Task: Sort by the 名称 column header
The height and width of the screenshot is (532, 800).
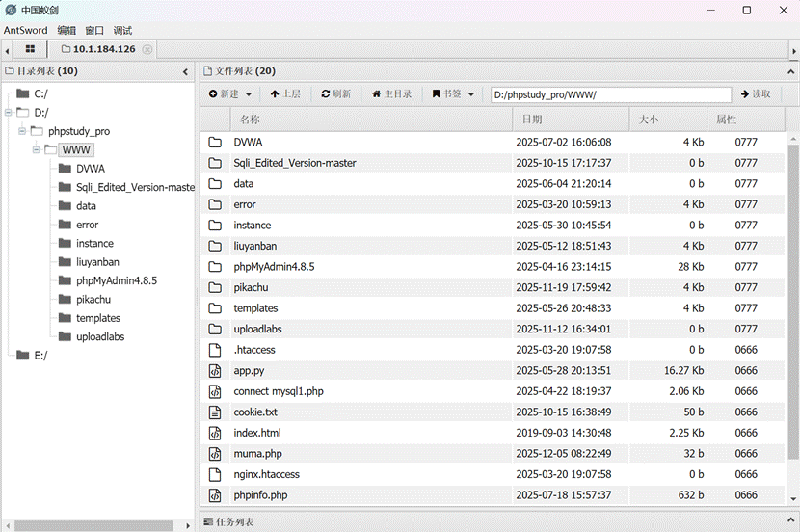Action: (x=371, y=120)
